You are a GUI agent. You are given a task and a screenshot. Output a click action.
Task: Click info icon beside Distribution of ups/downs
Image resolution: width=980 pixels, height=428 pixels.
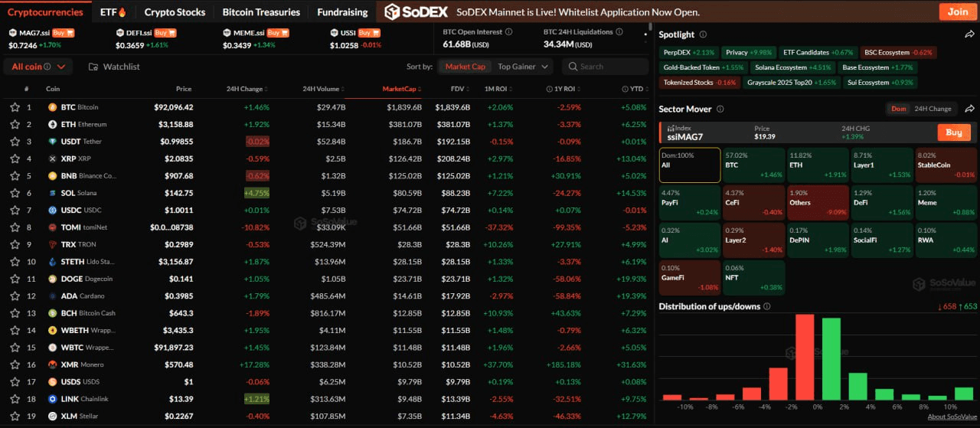(x=766, y=306)
